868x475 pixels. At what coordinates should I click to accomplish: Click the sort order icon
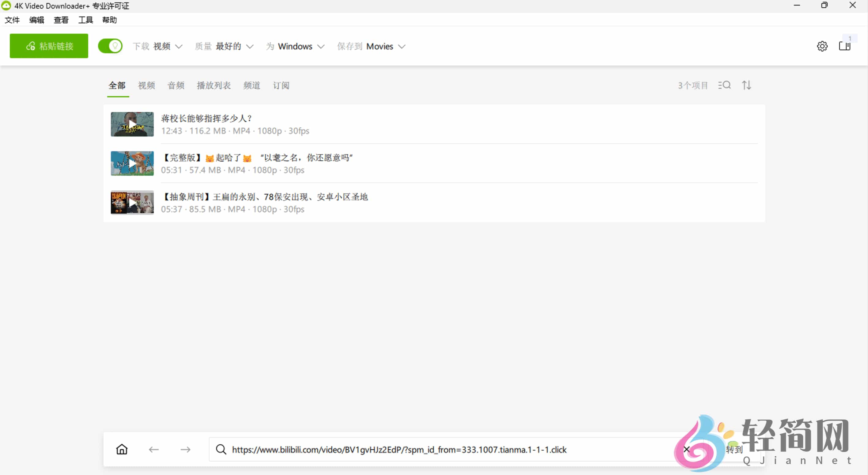click(x=746, y=85)
